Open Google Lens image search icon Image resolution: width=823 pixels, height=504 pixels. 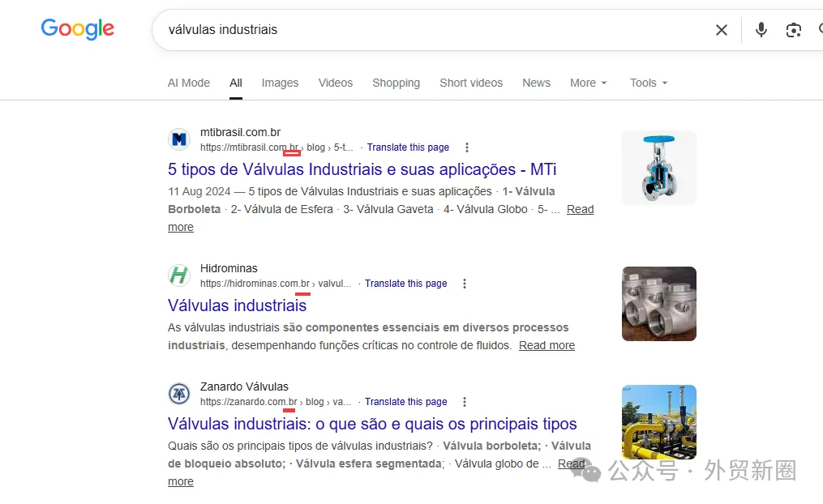coord(793,30)
